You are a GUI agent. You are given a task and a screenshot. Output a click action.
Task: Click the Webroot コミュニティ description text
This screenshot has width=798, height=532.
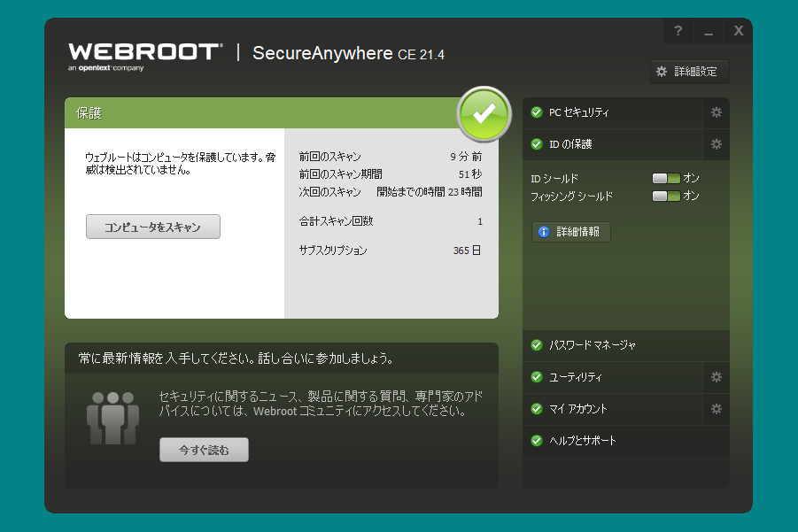coord(321,404)
